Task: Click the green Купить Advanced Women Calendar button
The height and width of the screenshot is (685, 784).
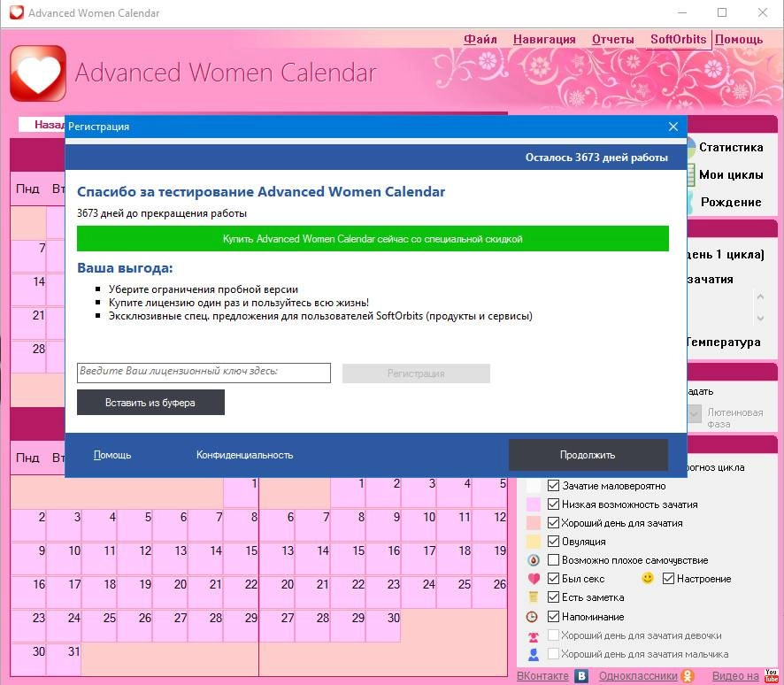Action: [373, 238]
